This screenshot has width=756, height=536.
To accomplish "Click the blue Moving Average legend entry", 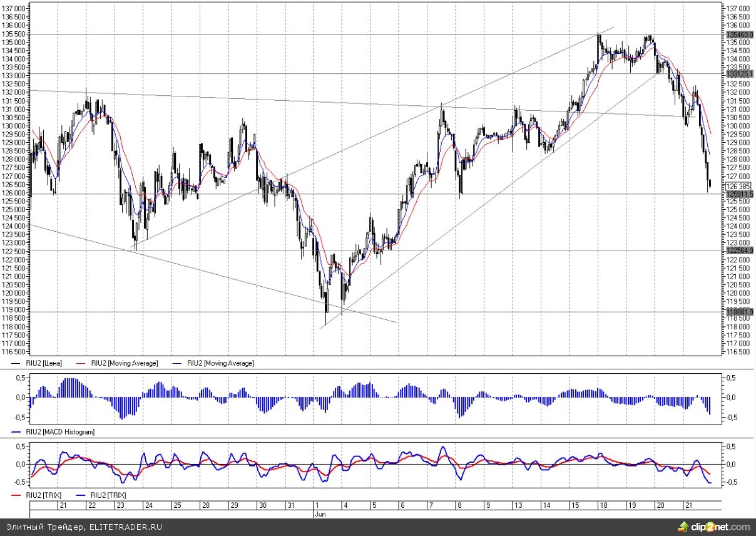I will (x=220, y=363).
